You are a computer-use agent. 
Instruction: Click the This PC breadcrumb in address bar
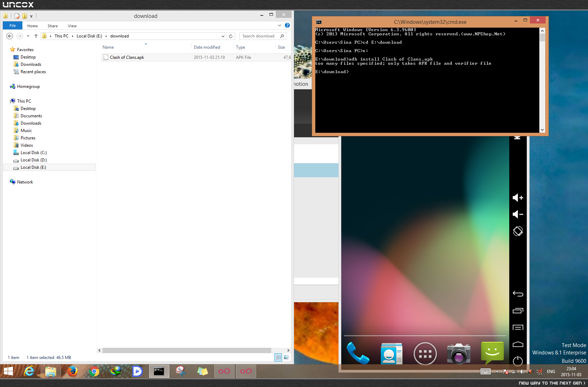(x=62, y=36)
